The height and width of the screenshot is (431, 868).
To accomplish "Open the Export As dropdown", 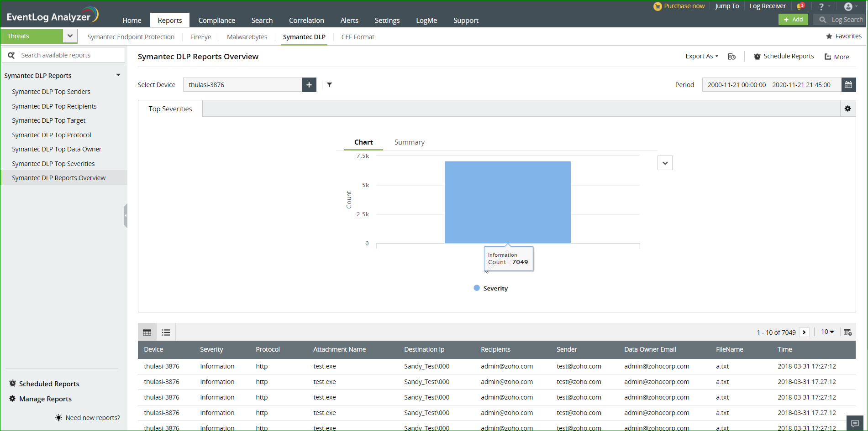I will tap(701, 56).
